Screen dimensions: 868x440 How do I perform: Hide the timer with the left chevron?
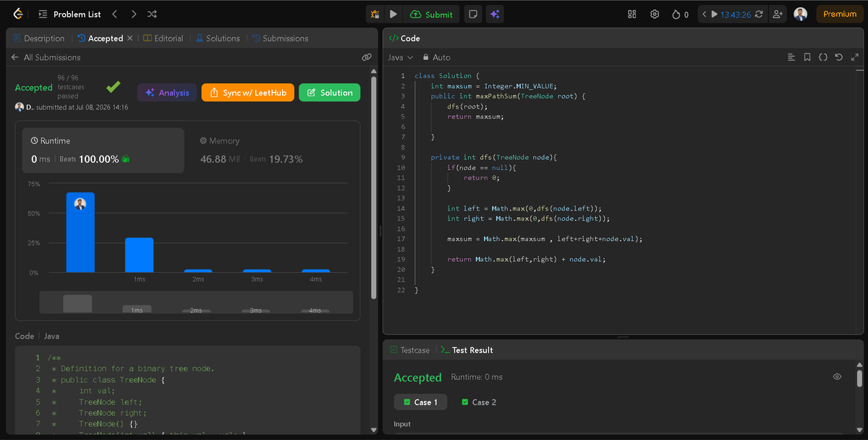pos(704,14)
